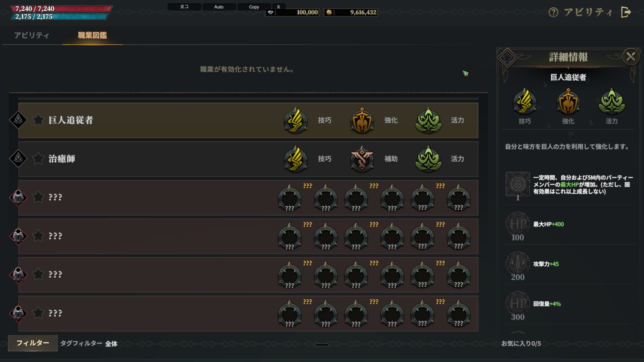Select the 職業図鑑 tab

92,35
